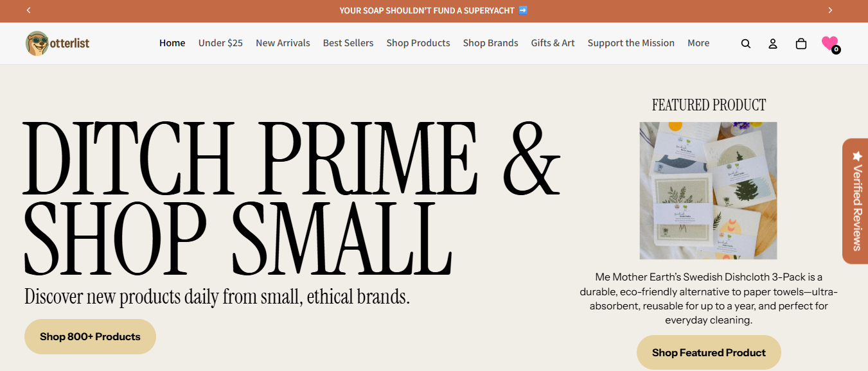The height and width of the screenshot is (371, 868).
Task: Open the Under $25 menu item
Action: [x=220, y=43]
